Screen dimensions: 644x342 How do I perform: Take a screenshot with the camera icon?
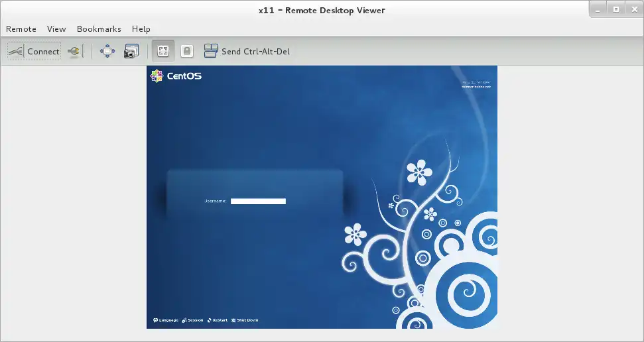tap(131, 51)
